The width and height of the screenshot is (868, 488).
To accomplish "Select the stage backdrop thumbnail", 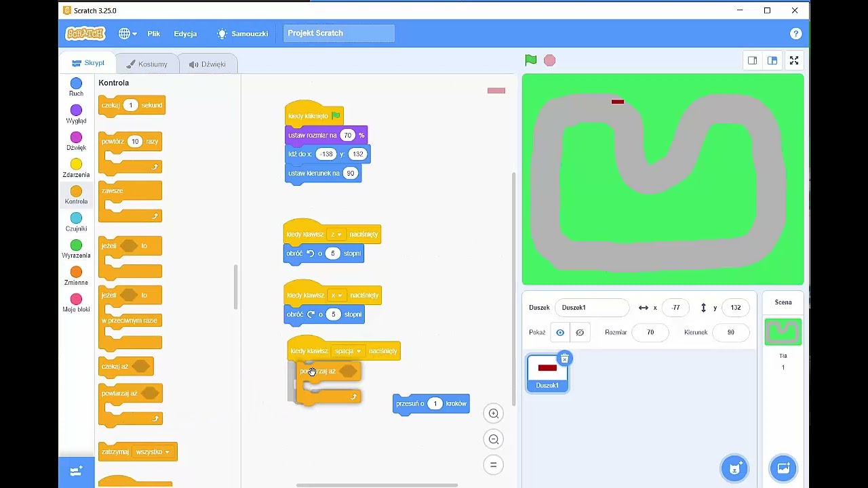I will coord(783,332).
